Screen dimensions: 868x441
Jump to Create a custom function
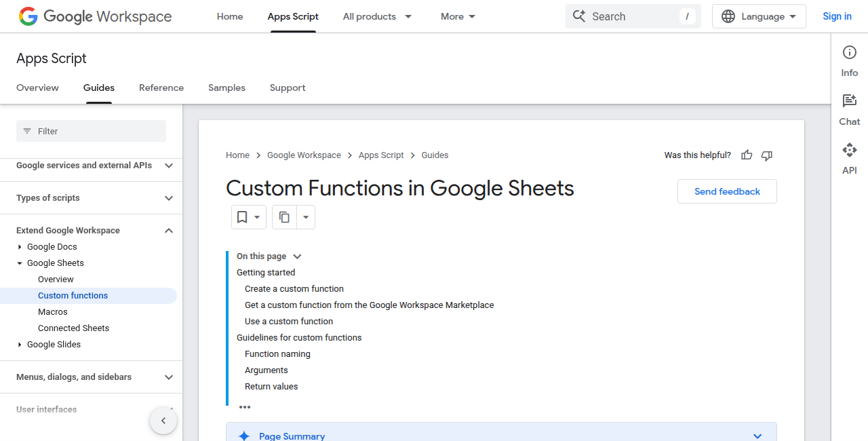(294, 289)
